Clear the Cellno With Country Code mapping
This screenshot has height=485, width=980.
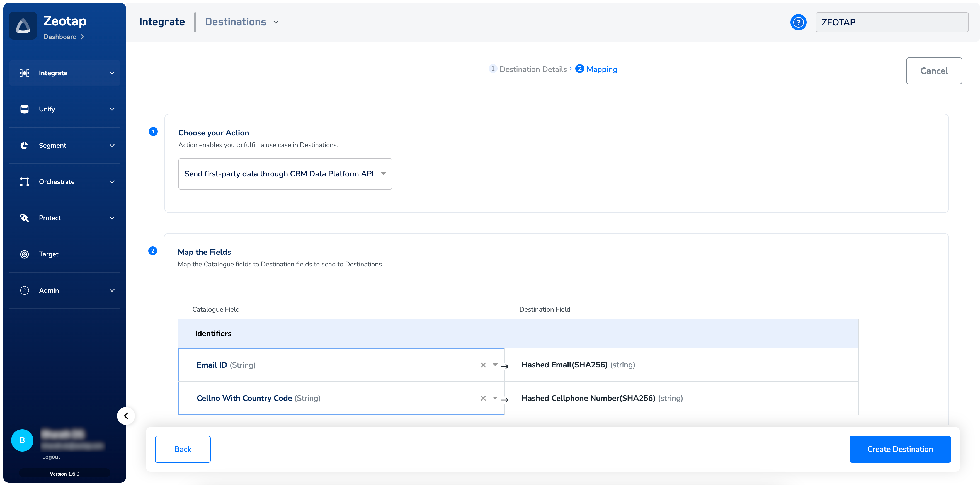483,398
